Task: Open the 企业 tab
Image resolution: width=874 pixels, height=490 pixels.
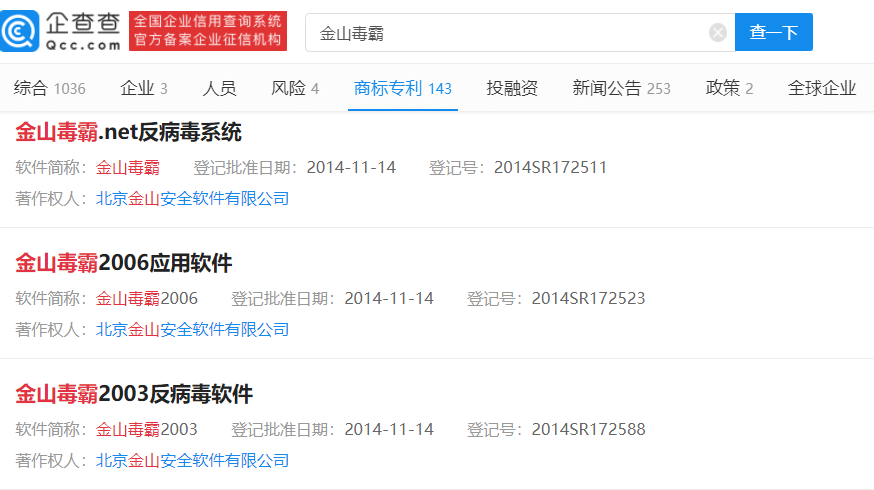Action: 143,88
